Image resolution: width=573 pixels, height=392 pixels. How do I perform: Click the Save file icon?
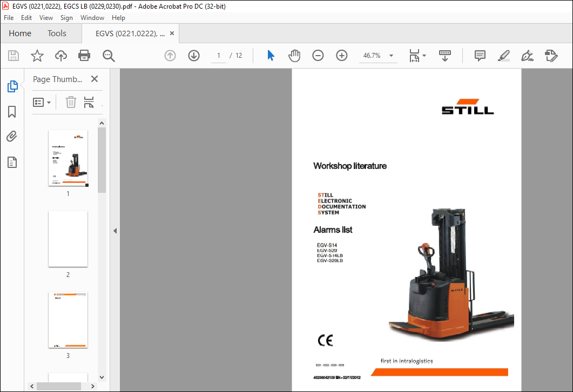[14, 56]
